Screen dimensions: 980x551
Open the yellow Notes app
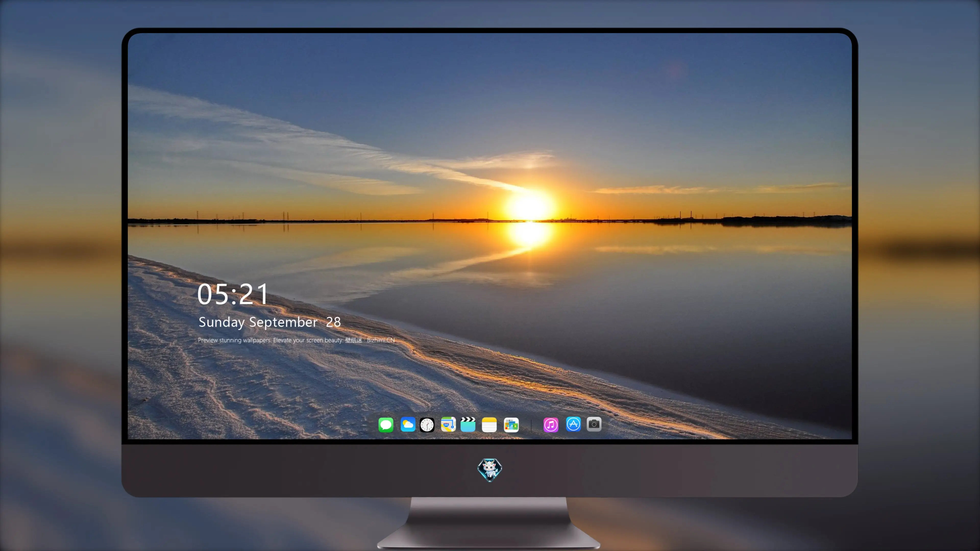(489, 424)
